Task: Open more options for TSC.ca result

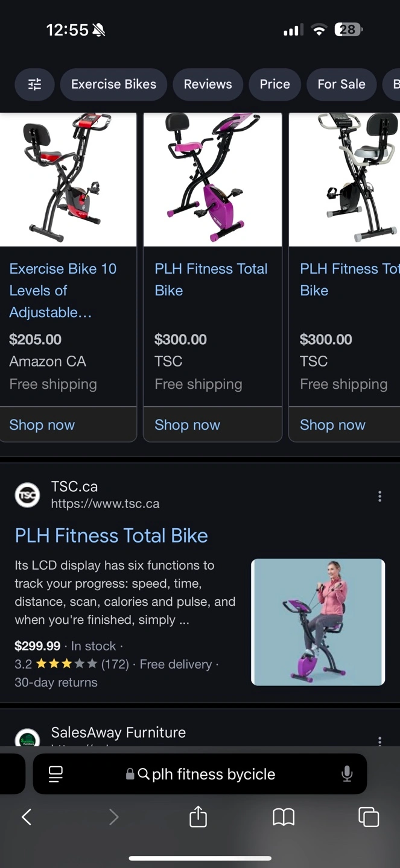Action: (x=379, y=496)
